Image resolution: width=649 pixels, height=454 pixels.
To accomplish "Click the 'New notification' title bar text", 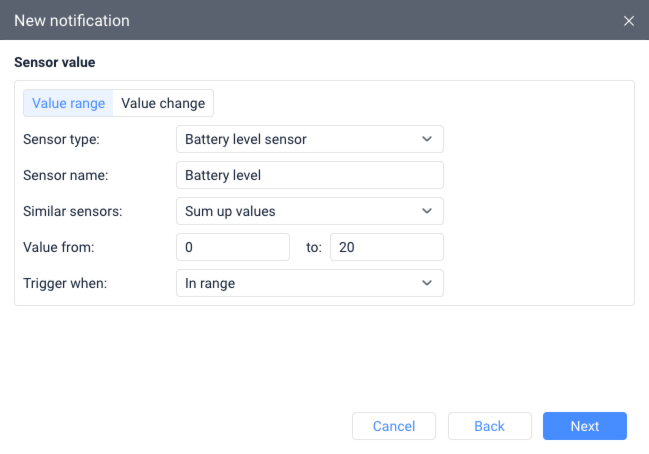I will pyautogui.click(x=72, y=21).
